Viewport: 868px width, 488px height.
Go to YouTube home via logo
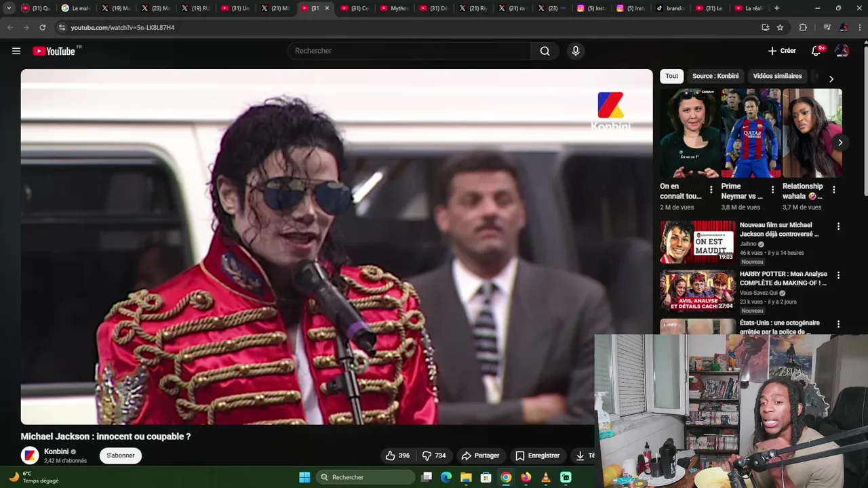pos(54,51)
